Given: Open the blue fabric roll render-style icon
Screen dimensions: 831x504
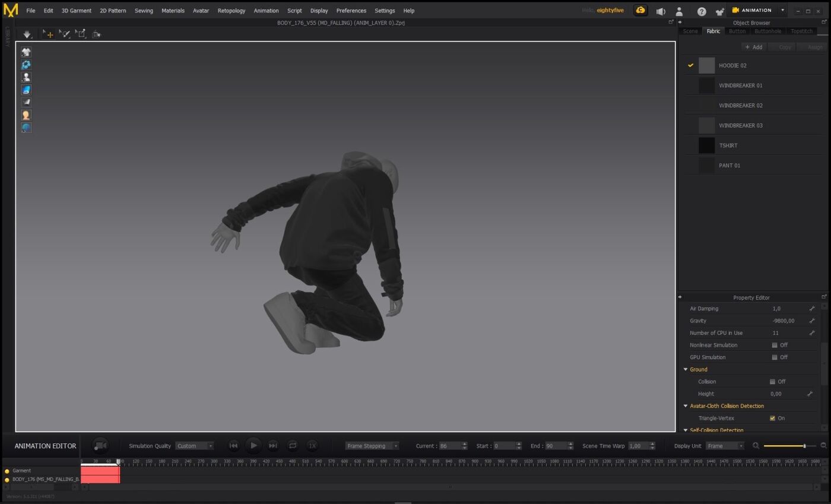Looking at the screenshot, I should [26, 90].
